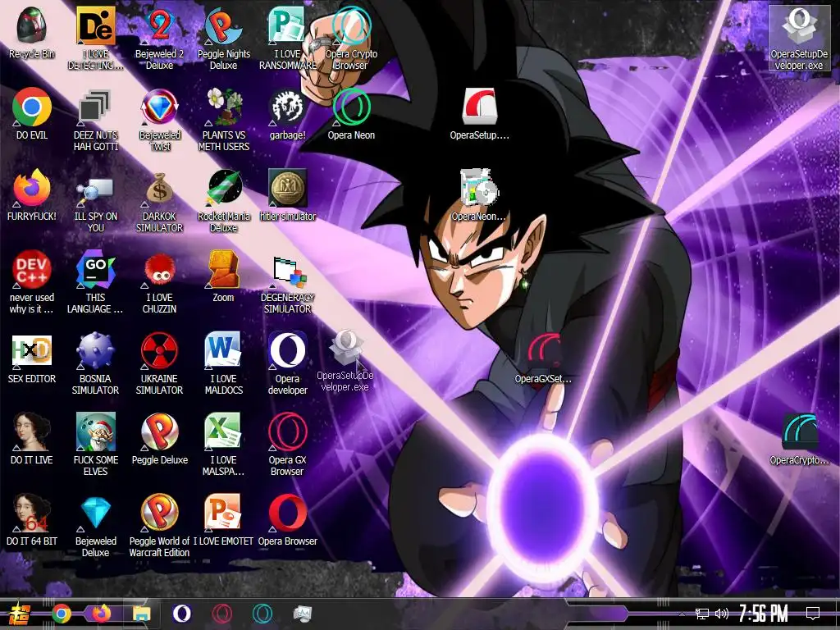Open the notification action center
Viewport: 840px width, 630px height.
point(813,614)
